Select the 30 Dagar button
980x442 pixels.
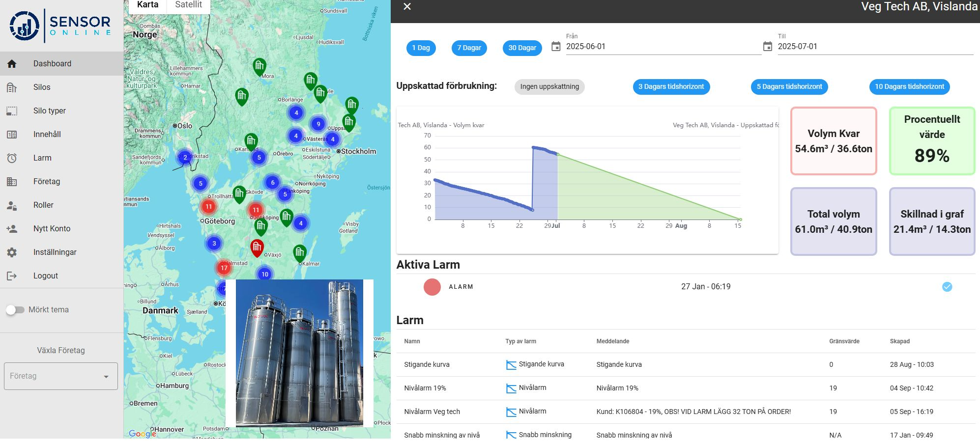coord(522,48)
